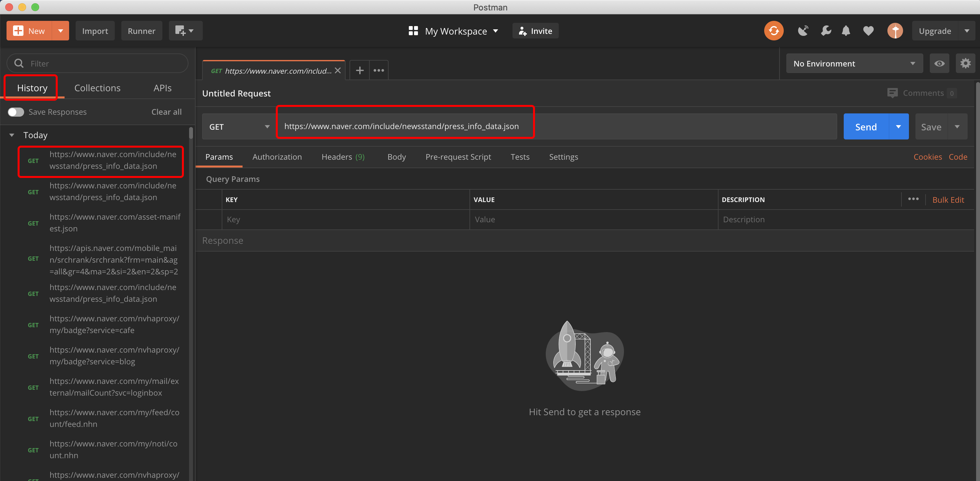This screenshot has height=481, width=980.
Task: Add a new request tab with plus
Action: [360, 70]
